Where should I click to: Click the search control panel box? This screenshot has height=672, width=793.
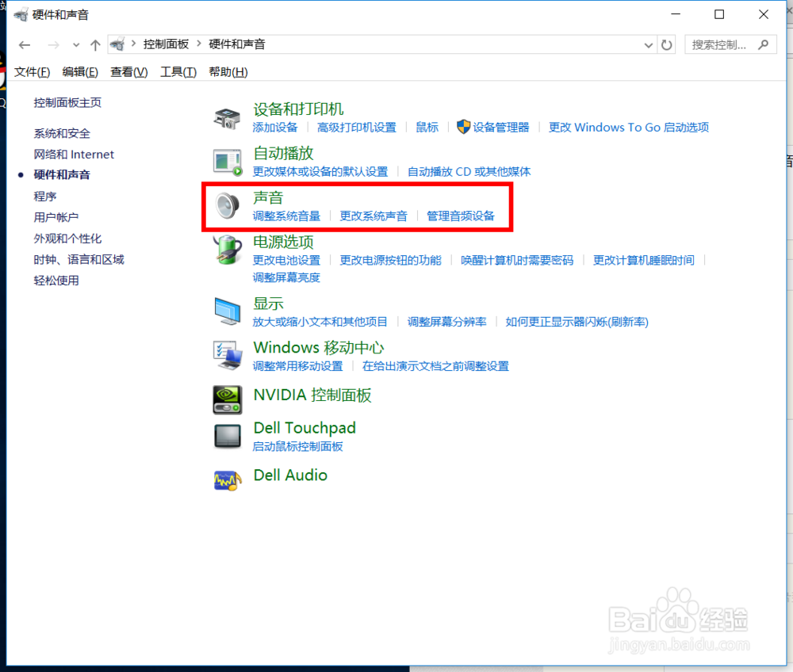(x=730, y=45)
